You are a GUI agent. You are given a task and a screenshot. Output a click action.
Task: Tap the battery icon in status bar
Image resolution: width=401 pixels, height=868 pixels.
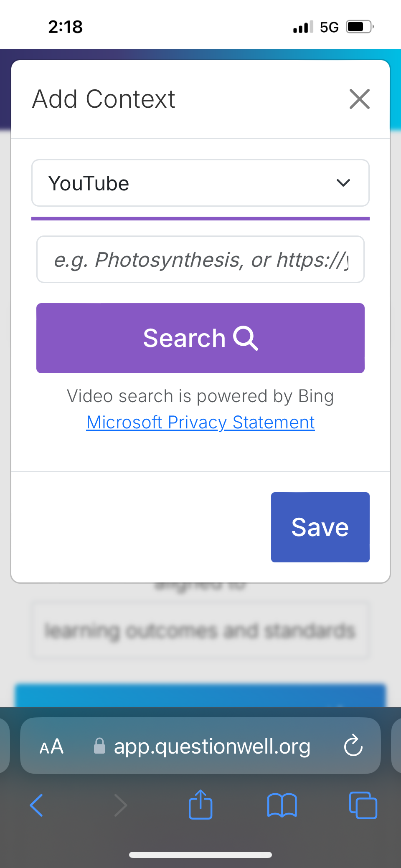(360, 27)
